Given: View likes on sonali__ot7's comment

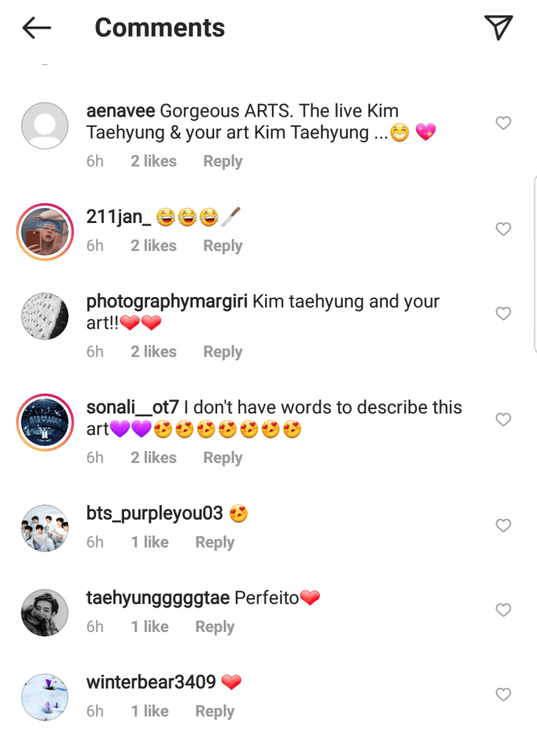Looking at the screenshot, I should [154, 458].
